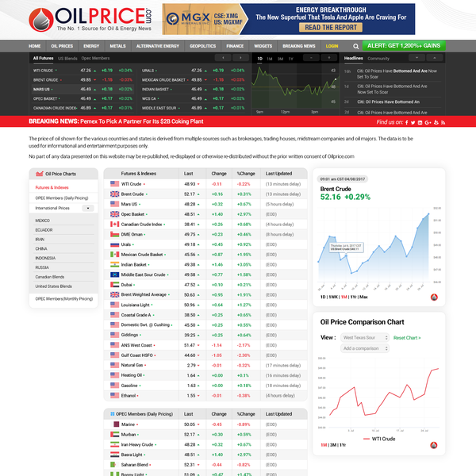Expand the International Prices dropdown arrow
Screen dimensions: 476x476
(88, 208)
